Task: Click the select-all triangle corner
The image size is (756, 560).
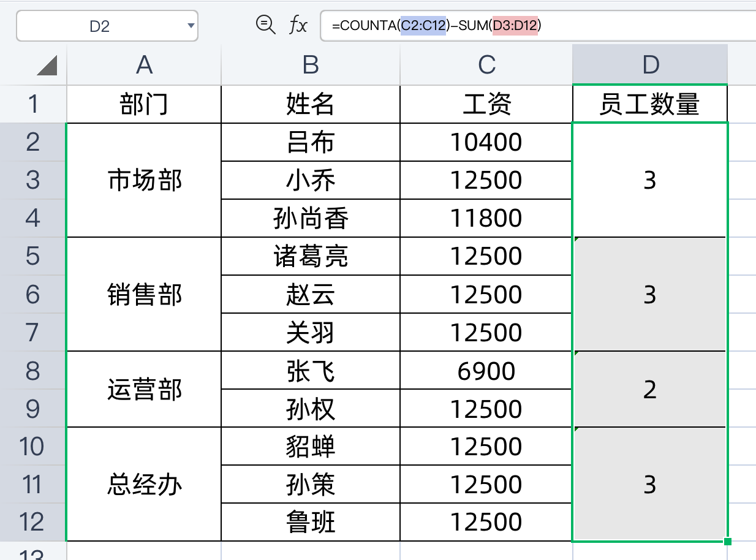Action: coord(47,65)
